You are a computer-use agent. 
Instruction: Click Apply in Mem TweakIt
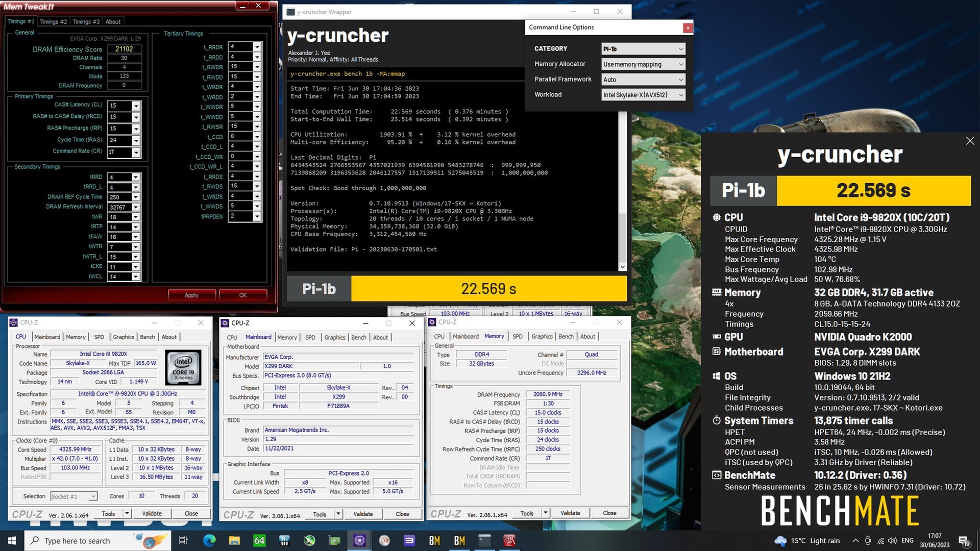tap(191, 295)
